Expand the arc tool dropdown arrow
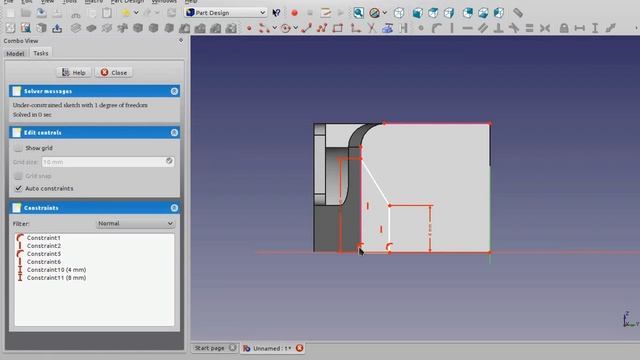The image size is (640, 360). point(274,28)
